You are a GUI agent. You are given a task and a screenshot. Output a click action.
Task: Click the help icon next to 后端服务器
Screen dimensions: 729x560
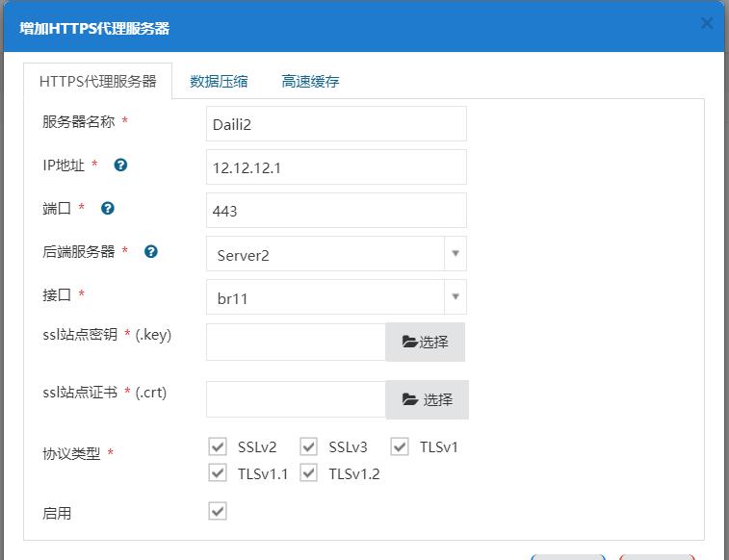pyautogui.click(x=150, y=251)
